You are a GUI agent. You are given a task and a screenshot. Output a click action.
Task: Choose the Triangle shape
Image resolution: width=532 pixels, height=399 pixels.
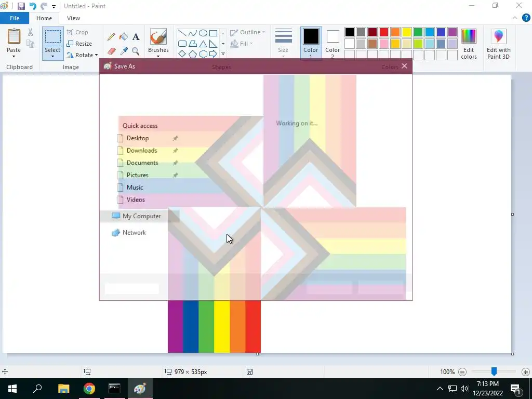tap(203, 44)
